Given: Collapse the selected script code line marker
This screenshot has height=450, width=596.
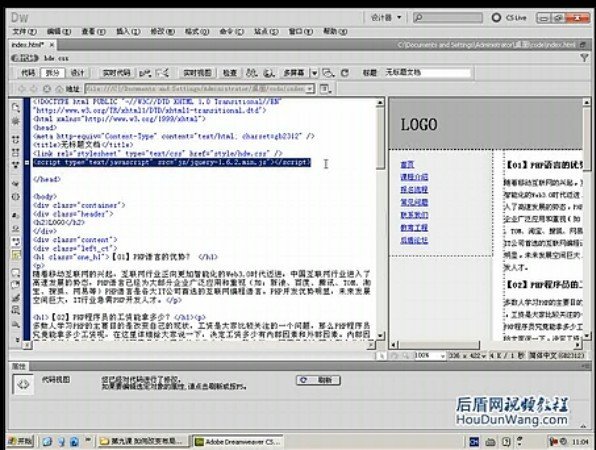Looking at the screenshot, I should click(27, 163).
